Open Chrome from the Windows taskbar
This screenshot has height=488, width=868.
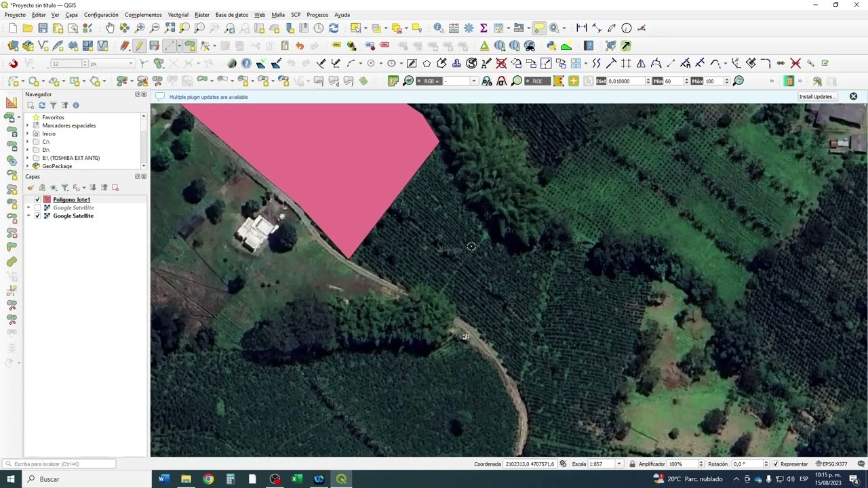208,479
